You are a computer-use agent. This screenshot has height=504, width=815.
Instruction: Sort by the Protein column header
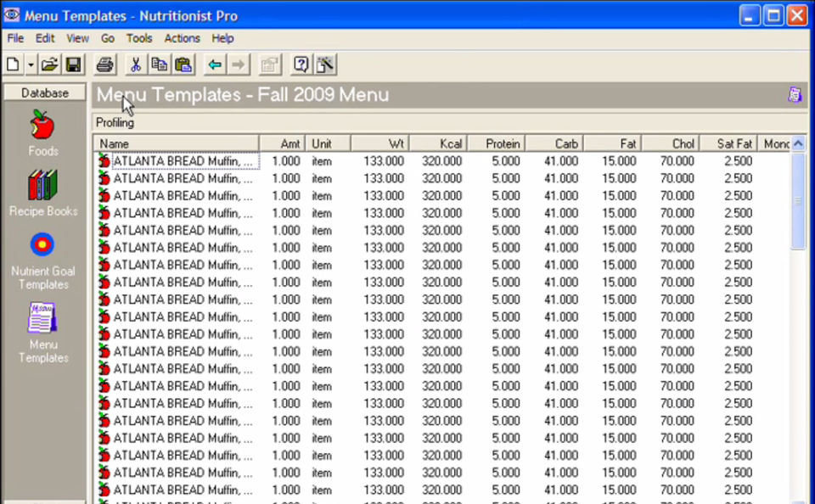[x=497, y=143]
